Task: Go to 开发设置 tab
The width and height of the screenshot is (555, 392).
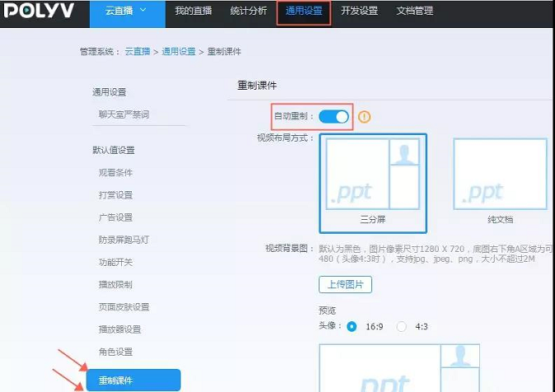Action: (x=359, y=12)
